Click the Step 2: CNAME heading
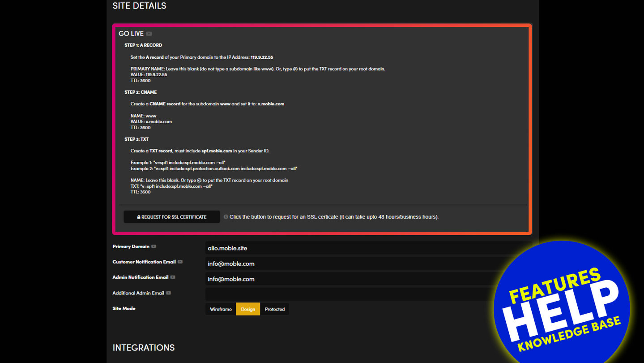Screen dimensions: 644x363 (x=141, y=92)
